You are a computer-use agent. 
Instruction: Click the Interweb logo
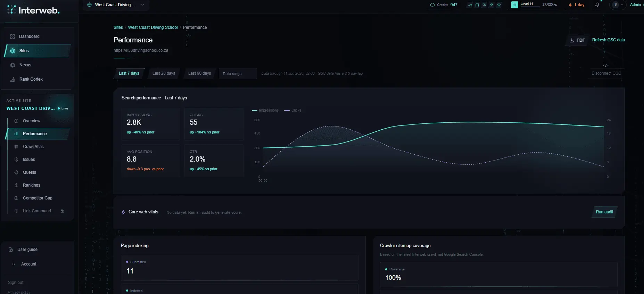click(x=33, y=10)
